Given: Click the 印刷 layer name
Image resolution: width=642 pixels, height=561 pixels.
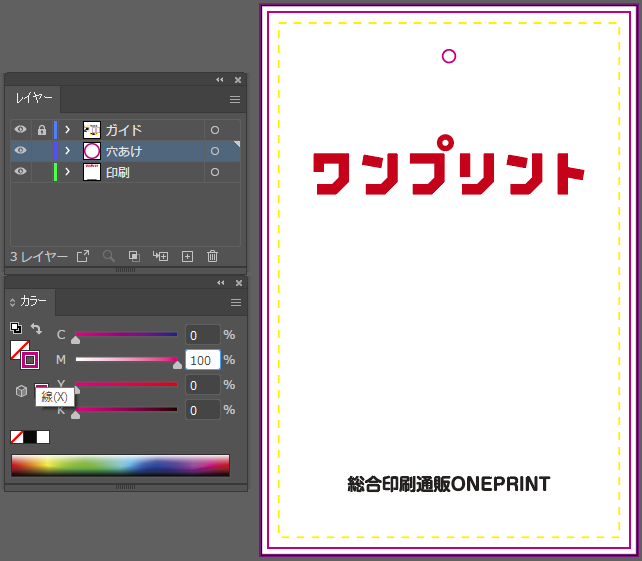Looking at the screenshot, I should [118, 172].
